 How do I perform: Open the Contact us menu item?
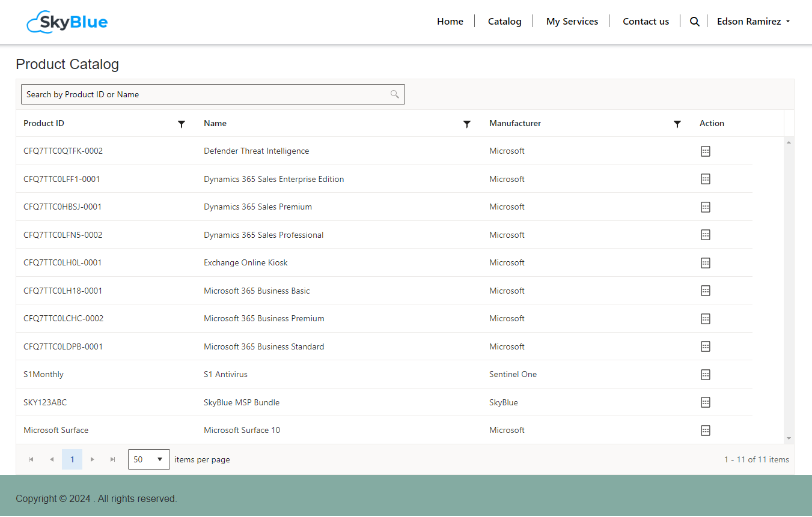point(646,22)
